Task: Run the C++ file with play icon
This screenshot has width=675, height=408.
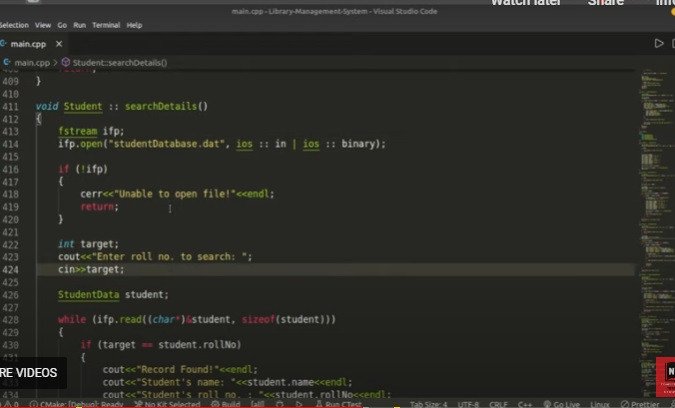Action: (x=658, y=44)
